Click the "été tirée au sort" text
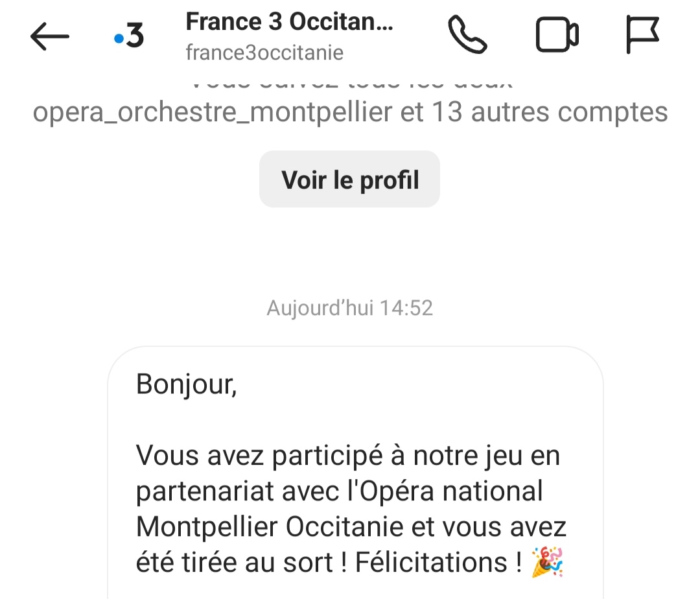This screenshot has width=700, height=599. 235,562
